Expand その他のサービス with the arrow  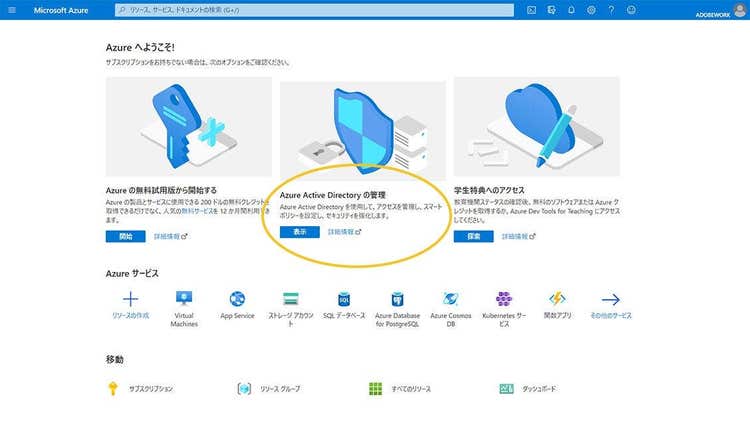tap(610, 300)
